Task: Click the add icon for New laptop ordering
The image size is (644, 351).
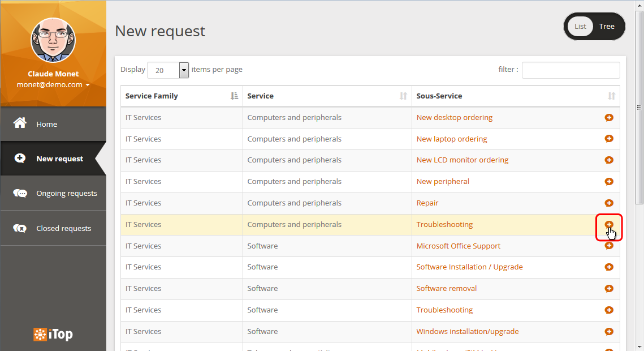Action: (609, 139)
